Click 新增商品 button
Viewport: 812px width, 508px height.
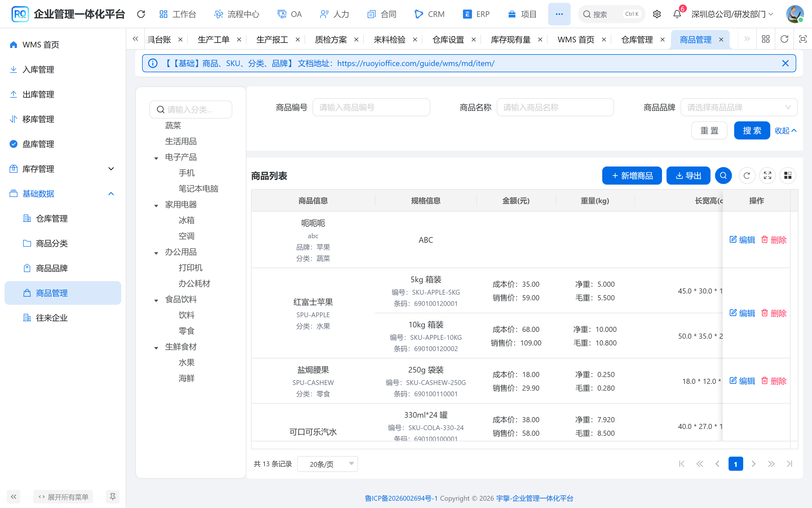click(632, 175)
